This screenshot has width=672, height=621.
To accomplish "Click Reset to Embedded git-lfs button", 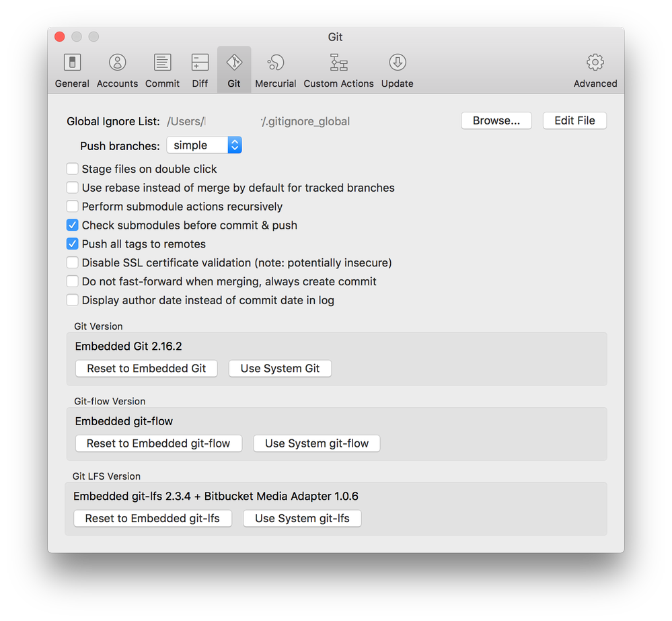I will tap(153, 519).
